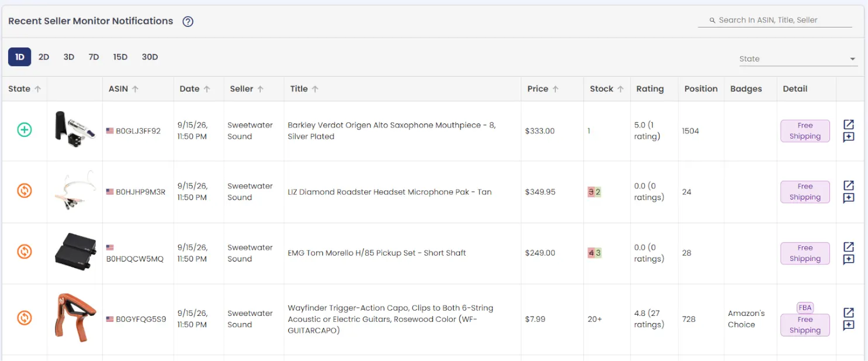Viewport: 868px width, 361px height.
Task: Click price $249.00
Action: tap(540, 253)
